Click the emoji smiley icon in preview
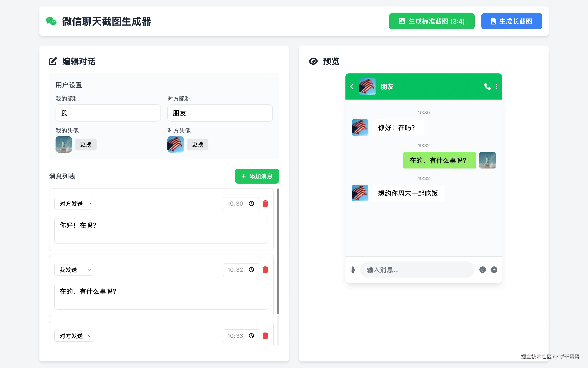Viewport: 588px width, 368px height. point(482,269)
